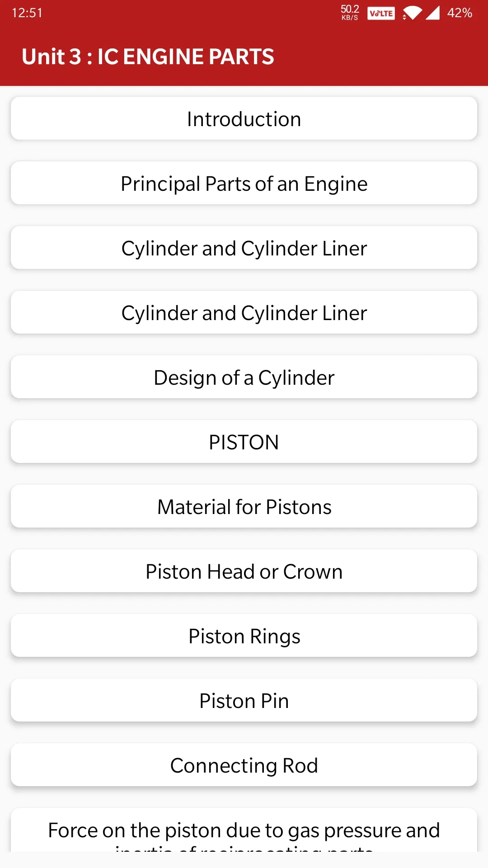This screenshot has height=868, width=488.
Task: Select the first Cylinder and Cylinder Liner item
Action: (x=244, y=248)
